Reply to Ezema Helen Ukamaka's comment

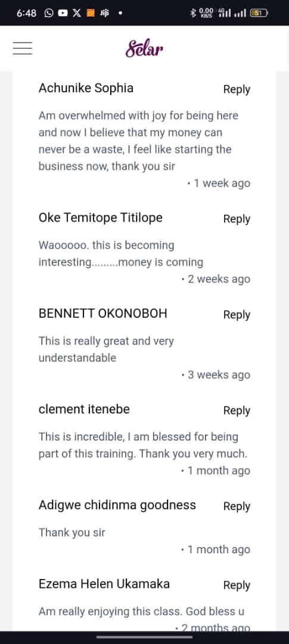click(237, 586)
